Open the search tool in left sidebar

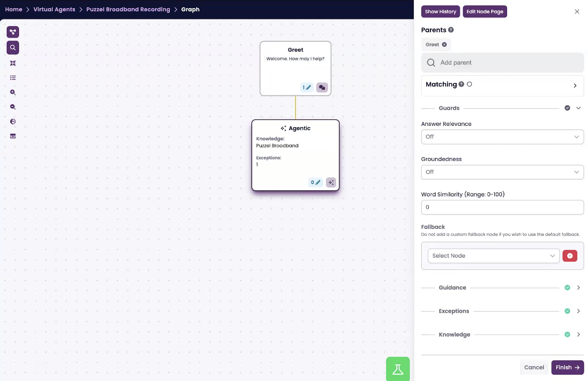[13, 48]
